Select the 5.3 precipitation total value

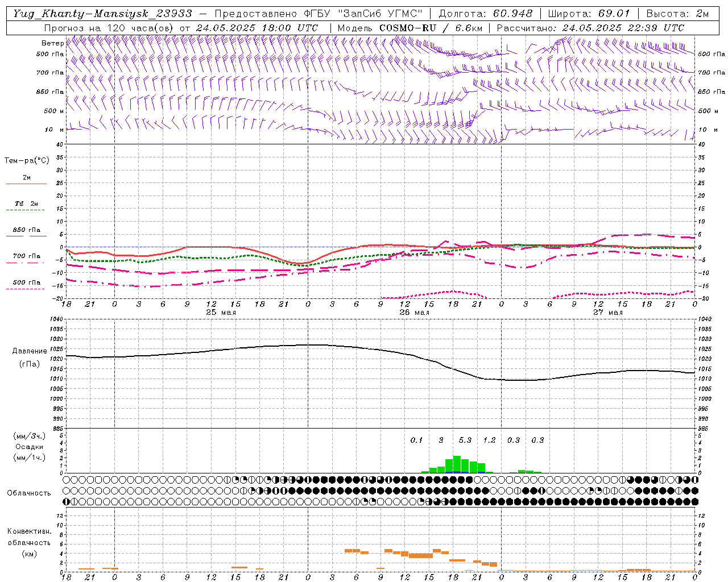pos(465,440)
